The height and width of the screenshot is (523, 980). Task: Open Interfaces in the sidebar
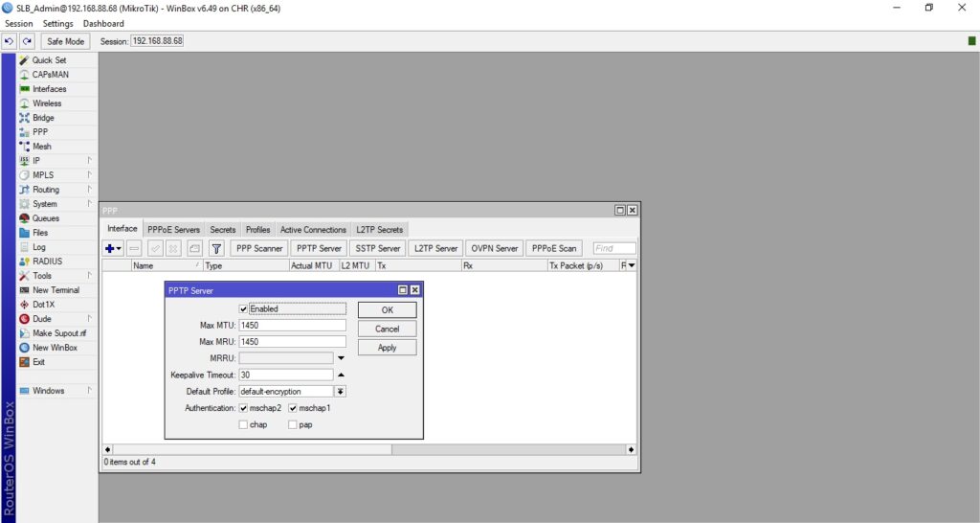point(50,89)
